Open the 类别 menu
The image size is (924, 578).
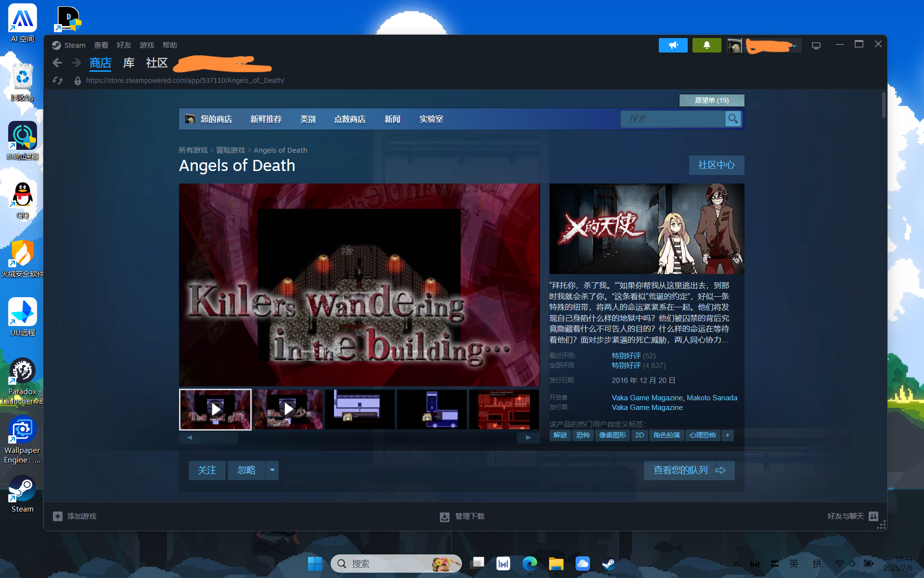(x=308, y=119)
